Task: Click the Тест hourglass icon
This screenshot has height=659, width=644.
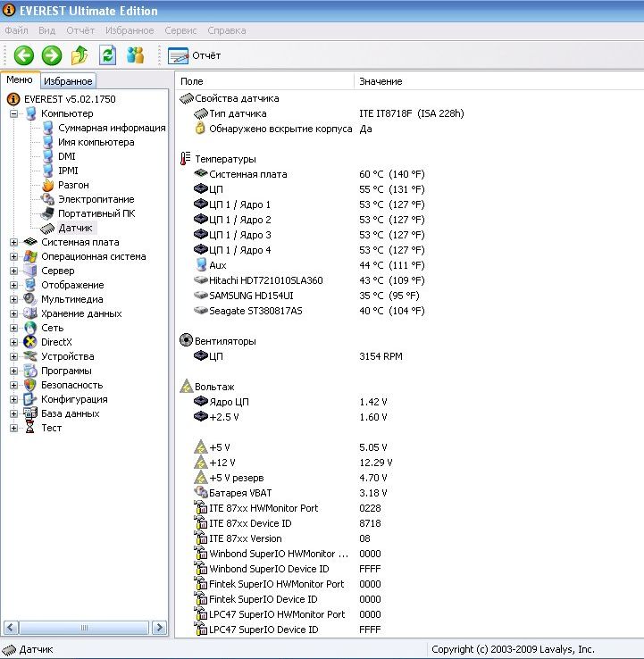Action: [29, 428]
